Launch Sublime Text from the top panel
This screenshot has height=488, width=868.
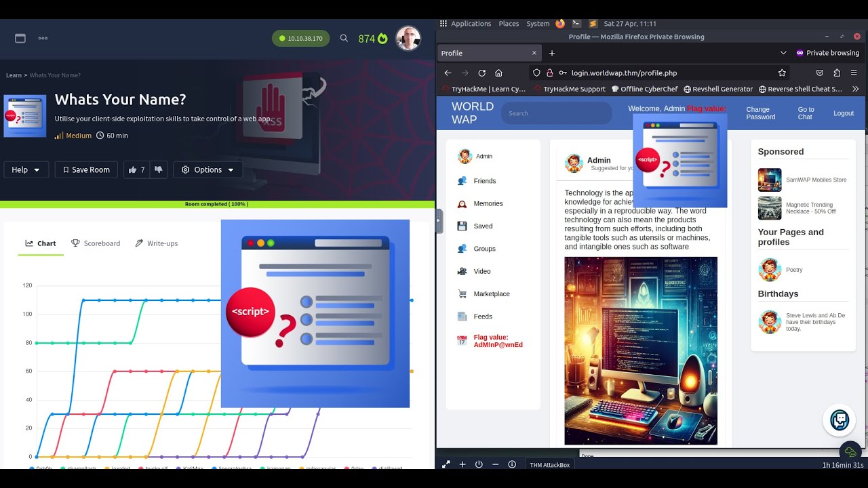(593, 23)
